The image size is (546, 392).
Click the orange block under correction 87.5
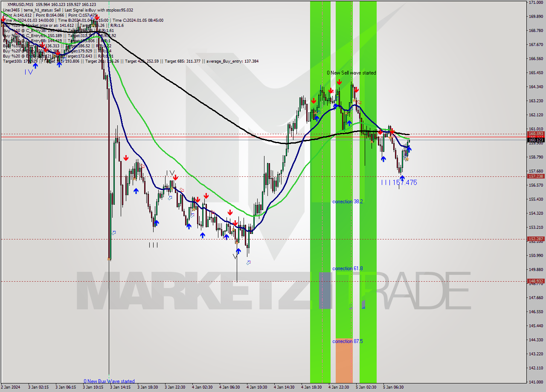pyautogui.click(x=344, y=361)
